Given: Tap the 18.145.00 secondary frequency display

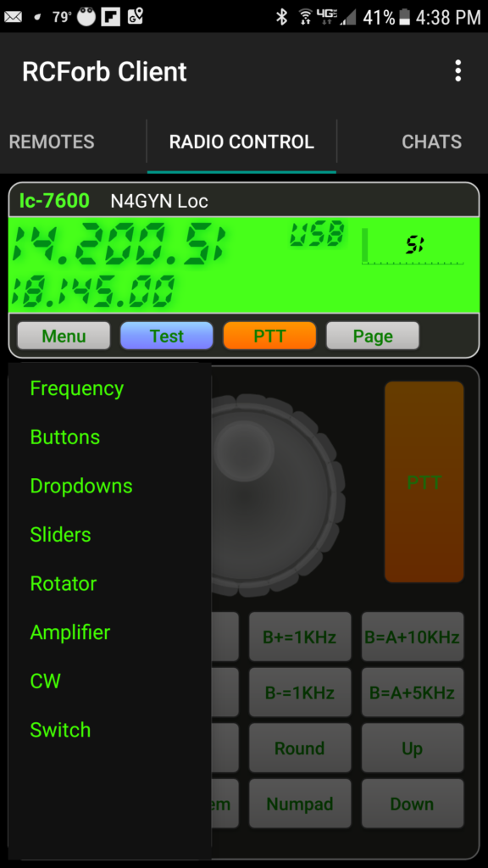Looking at the screenshot, I should [92, 292].
